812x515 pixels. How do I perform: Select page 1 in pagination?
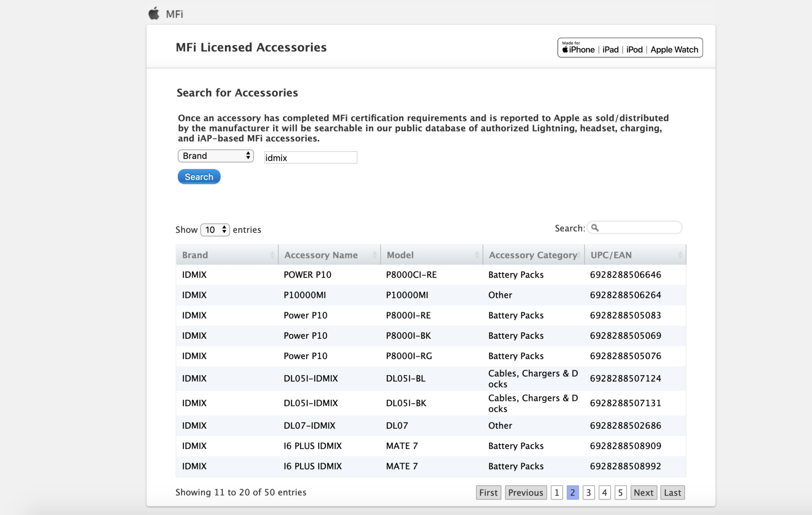[557, 492]
